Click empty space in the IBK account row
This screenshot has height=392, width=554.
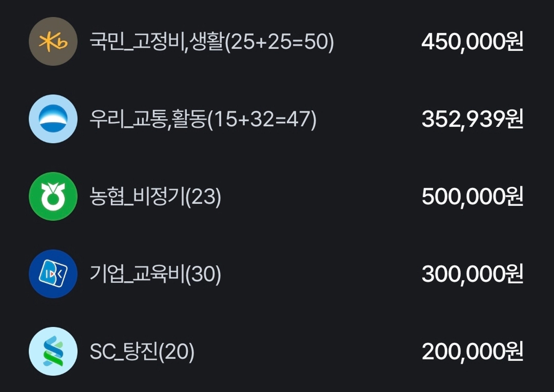(321, 274)
